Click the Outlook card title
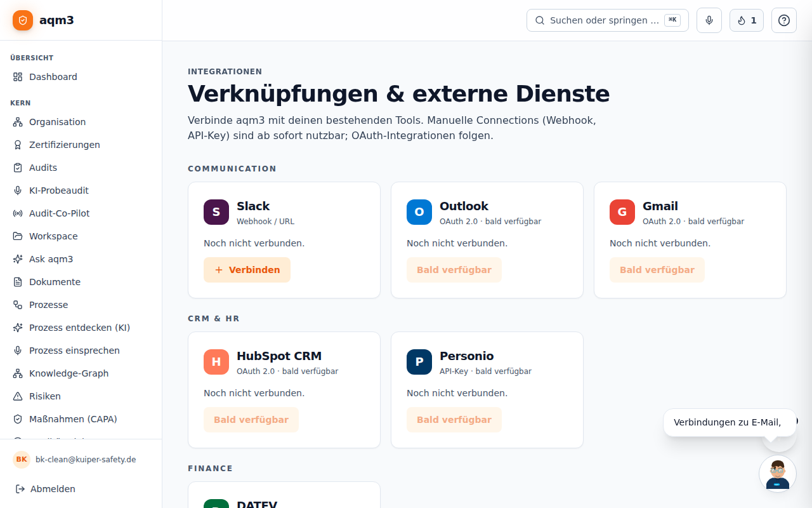This screenshot has width=812, height=508. [x=464, y=206]
